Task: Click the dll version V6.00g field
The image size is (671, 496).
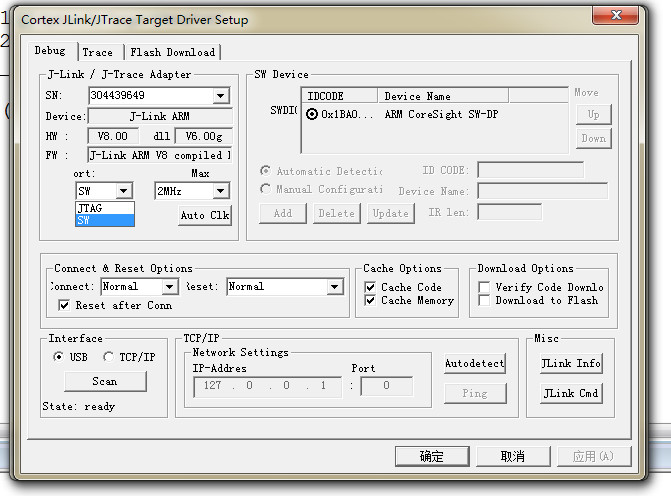Action: pyautogui.click(x=204, y=136)
